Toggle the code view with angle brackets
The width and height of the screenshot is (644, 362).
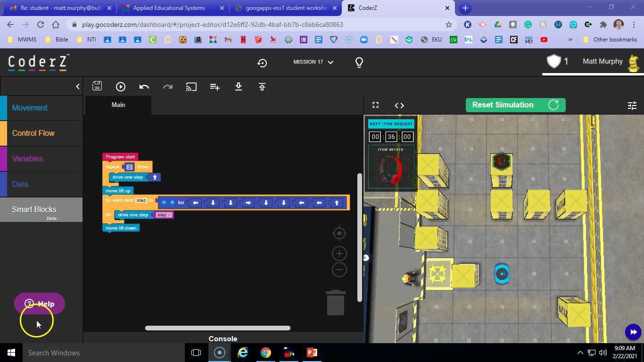[399, 105]
